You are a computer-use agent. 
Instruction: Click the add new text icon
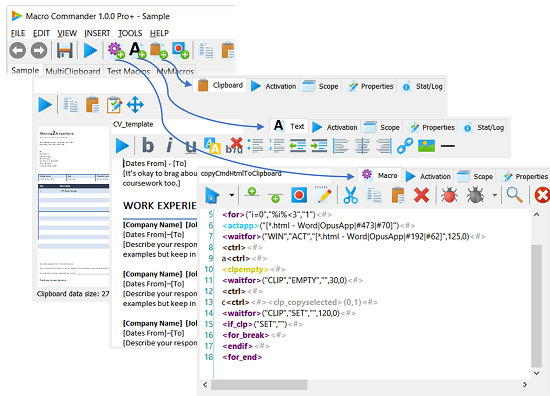pyautogui.click(x=138, y=50)
